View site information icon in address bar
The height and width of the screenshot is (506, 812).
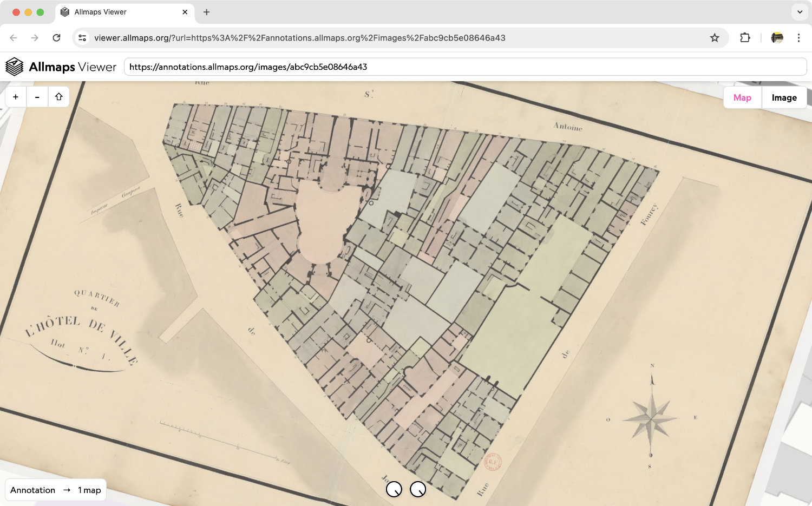tap(82, 38)
